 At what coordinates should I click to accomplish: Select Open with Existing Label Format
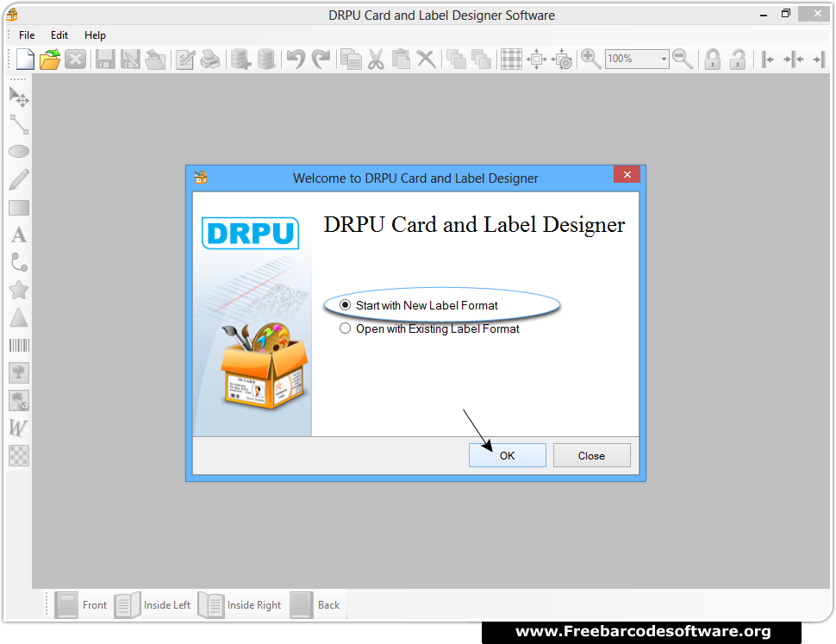click(429, 329)
